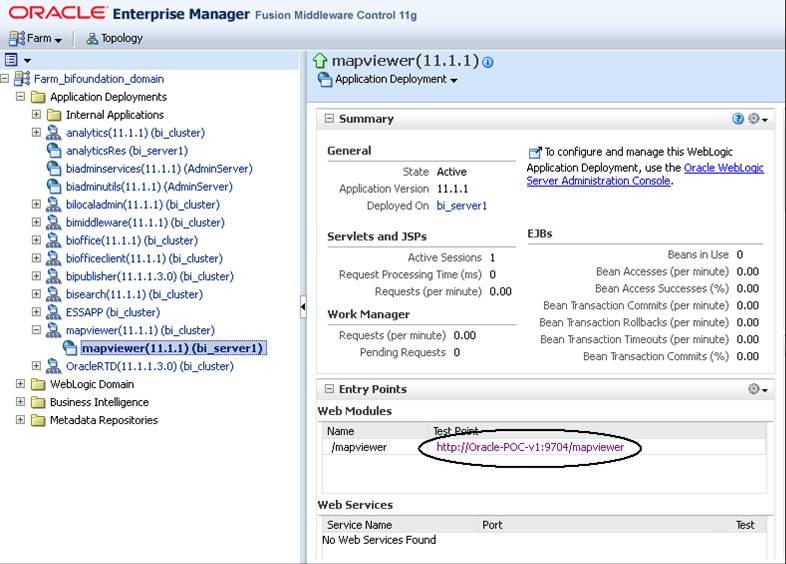Expand the Internal Applications folder

(36, 114)
